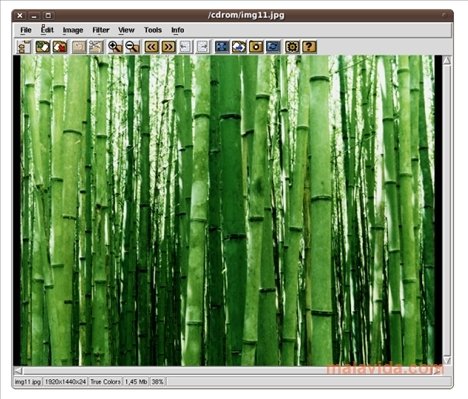Viewport: 468px width, 399px height.
Task: Open the Filter menu
Action: [x=101, y=30]
